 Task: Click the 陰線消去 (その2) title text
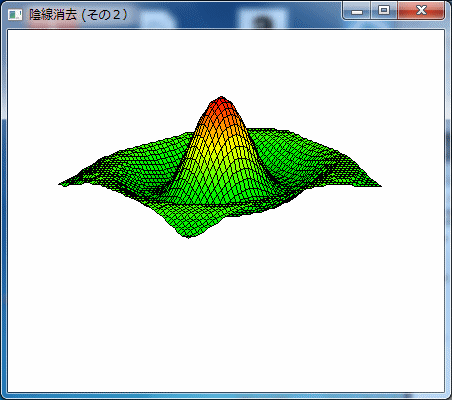pyautogui.click(x=78, y=15)
